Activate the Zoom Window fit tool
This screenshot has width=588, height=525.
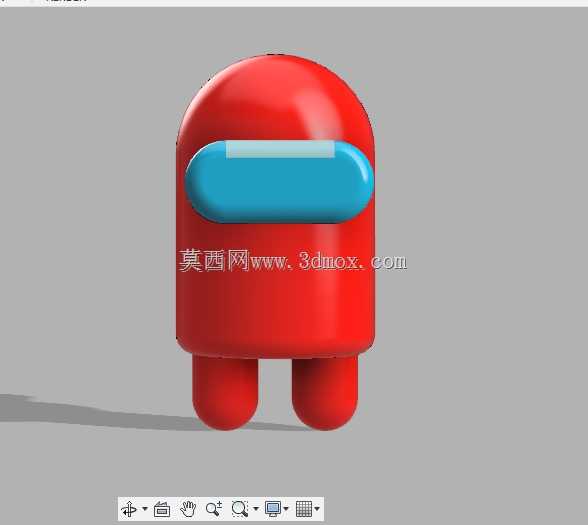pos(240,509)
